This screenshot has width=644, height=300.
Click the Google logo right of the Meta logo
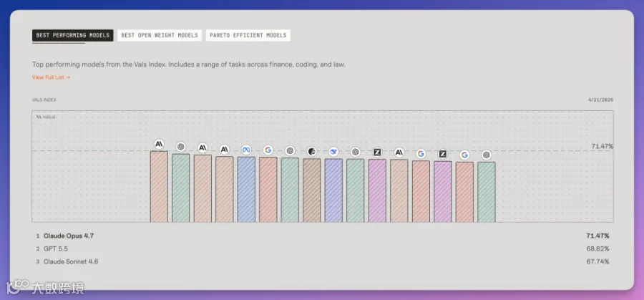[x=268, y=150]
